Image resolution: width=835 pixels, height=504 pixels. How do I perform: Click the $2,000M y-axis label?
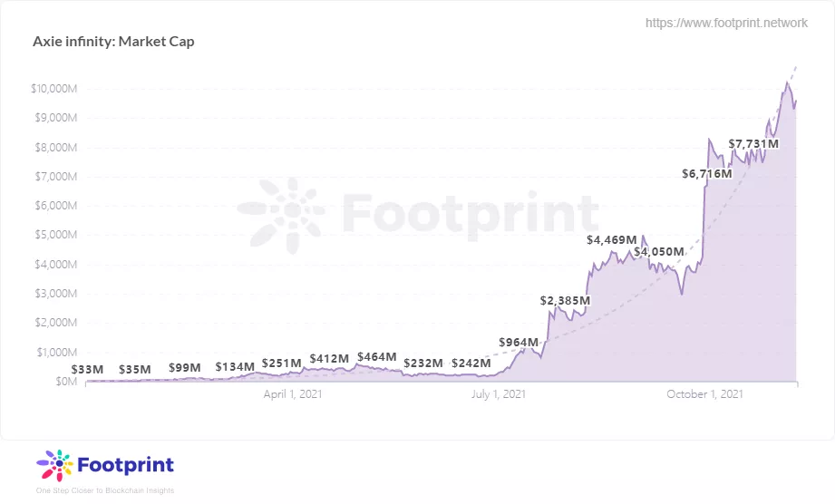[x=56, y=323]
